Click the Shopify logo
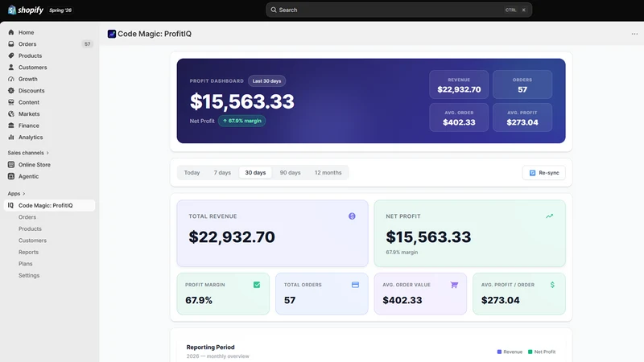 click(x=26, y=10)
